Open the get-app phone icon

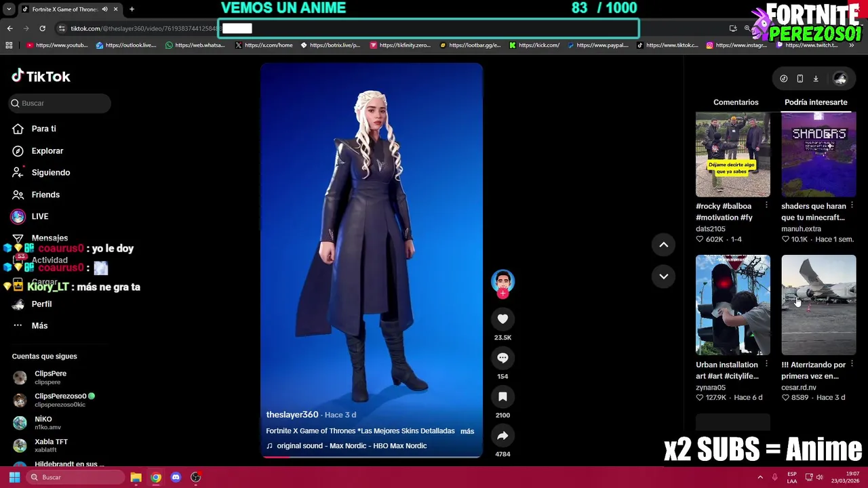800,79
